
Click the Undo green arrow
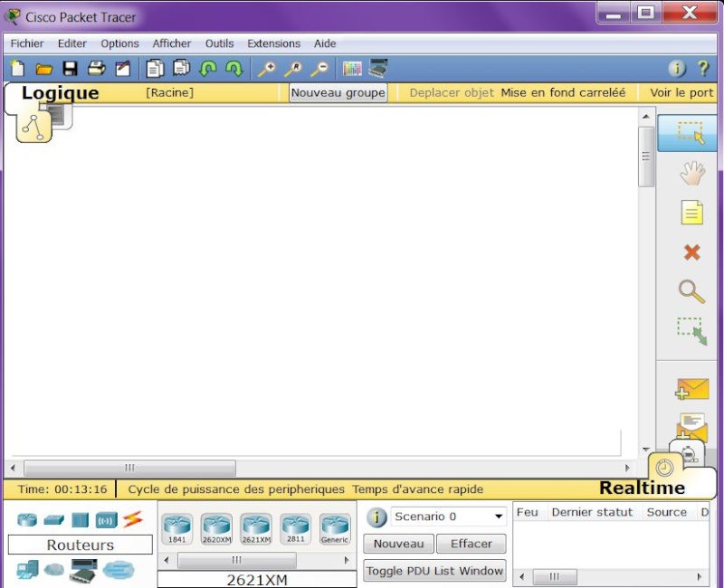pos(208,69)
